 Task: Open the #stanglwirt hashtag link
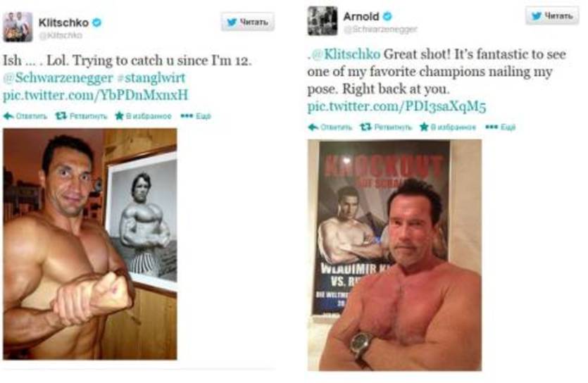(151, 78)
